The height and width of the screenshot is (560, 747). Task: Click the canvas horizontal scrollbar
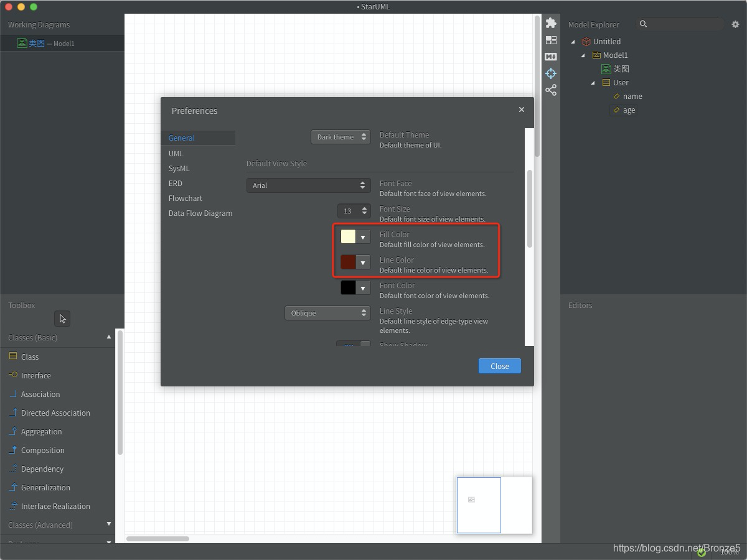point(157,539)
